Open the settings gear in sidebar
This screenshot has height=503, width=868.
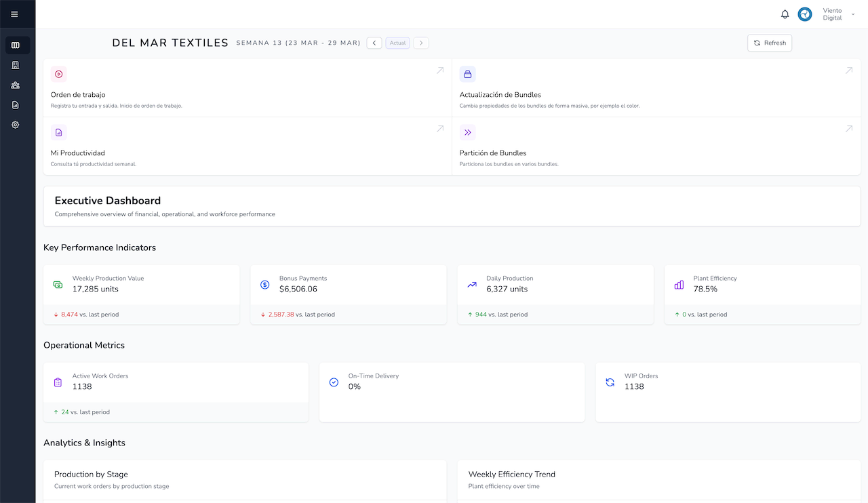[x=16, y=125]
